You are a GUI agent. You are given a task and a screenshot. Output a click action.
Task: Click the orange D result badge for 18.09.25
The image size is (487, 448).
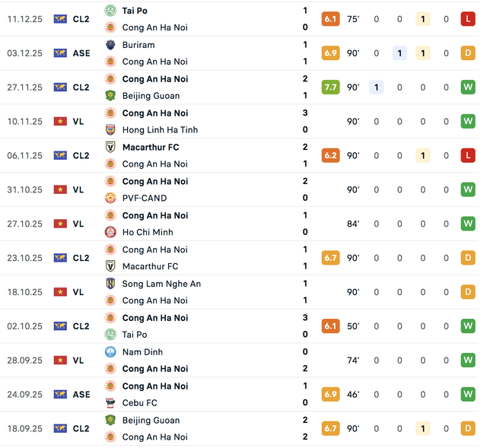point(468,429)
